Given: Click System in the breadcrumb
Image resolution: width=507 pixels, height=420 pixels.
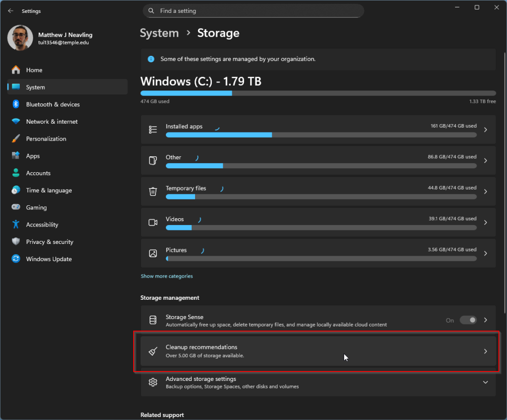Looking at the screenshot, I should 159,33.
